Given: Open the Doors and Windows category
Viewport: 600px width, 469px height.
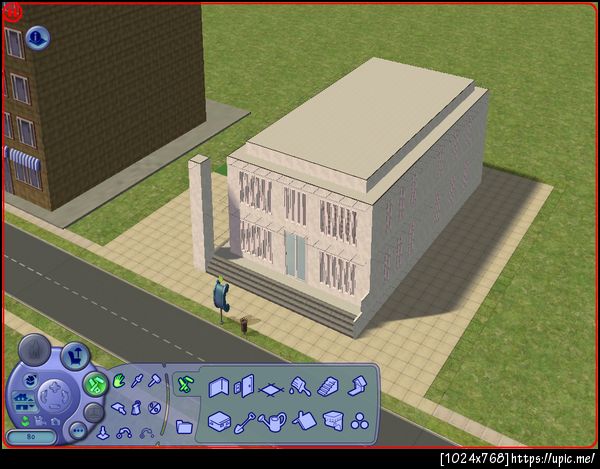Looking at the screenshot, I should 244,386.
